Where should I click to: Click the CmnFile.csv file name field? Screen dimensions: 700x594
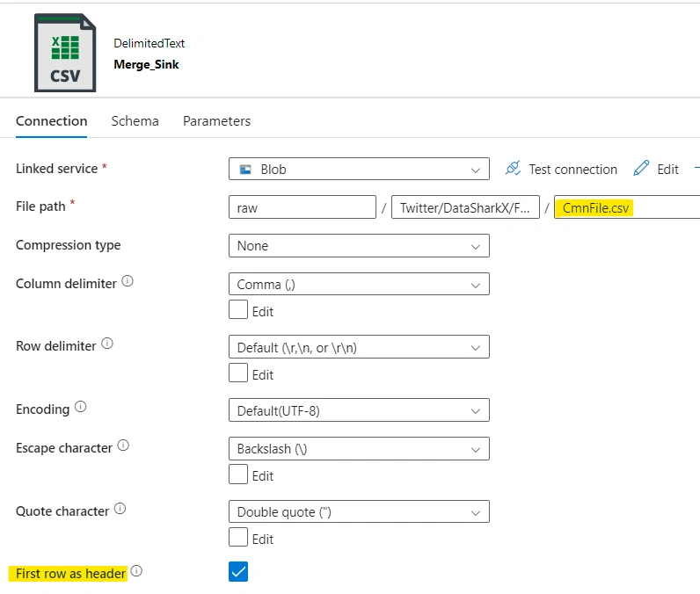coord(627,207)
